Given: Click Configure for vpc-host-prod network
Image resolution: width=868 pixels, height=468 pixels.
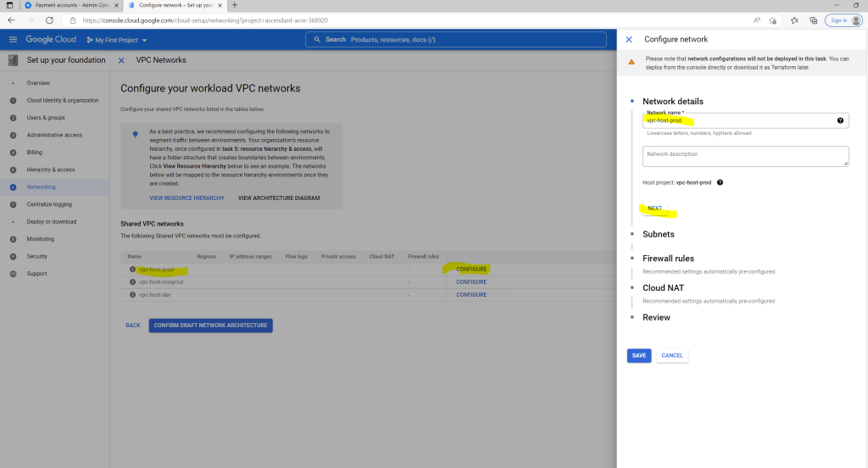Looking at the screenshot, I should click(x=471, y=269).
